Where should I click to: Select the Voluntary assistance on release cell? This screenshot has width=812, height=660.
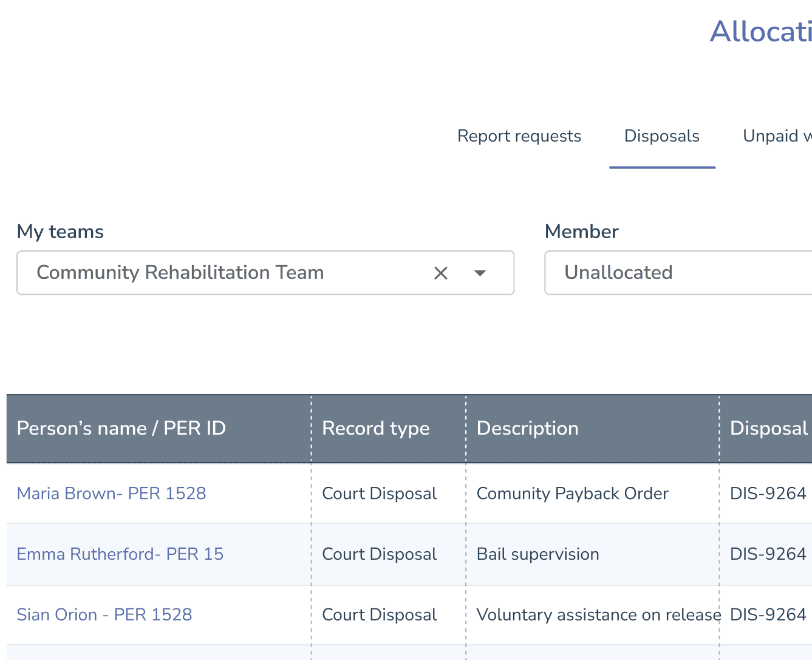pyautogui.click(x=598, y=615)
